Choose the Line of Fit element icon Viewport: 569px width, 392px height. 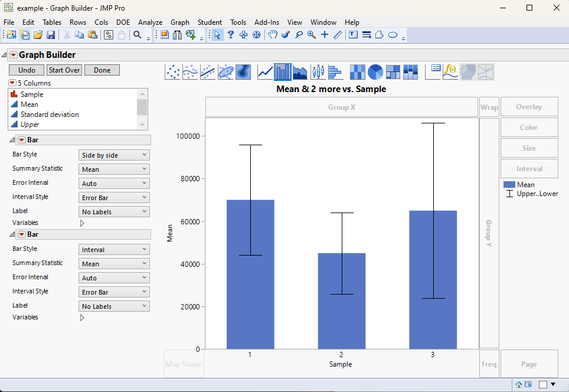point(208,72)
